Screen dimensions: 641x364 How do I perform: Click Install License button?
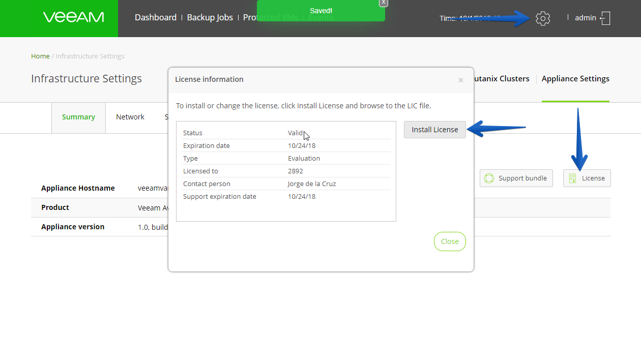click(x=435, y=130)
